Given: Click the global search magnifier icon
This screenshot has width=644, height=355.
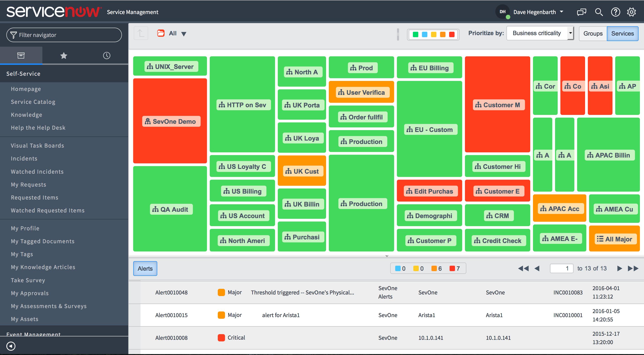Looking at the screenshot, I should point(599,12).
